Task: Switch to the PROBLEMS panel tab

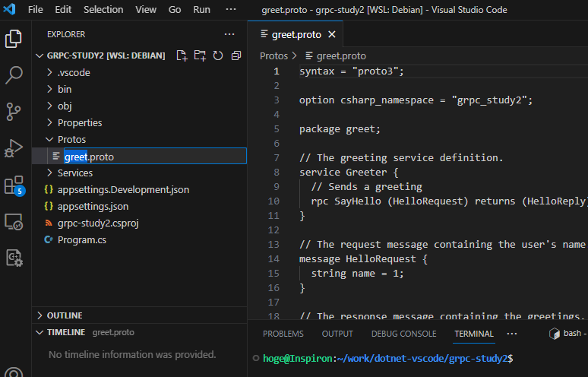Action: tap(283, 334)
